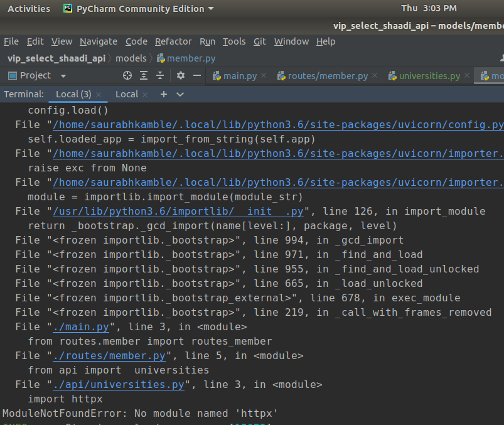504x425 pixels.
Task: Click Collapse All icon in Project toolbar
Action: click(160, 75)
